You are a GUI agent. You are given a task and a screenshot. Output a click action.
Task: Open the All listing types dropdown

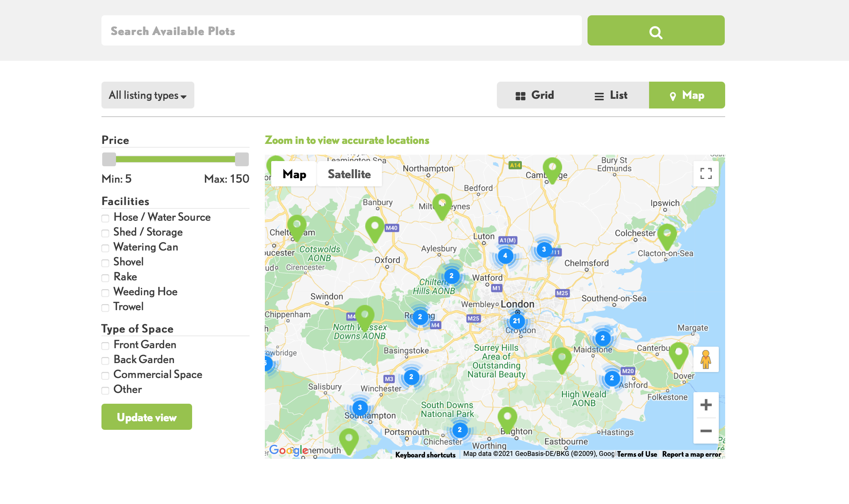tap(148, 95)
